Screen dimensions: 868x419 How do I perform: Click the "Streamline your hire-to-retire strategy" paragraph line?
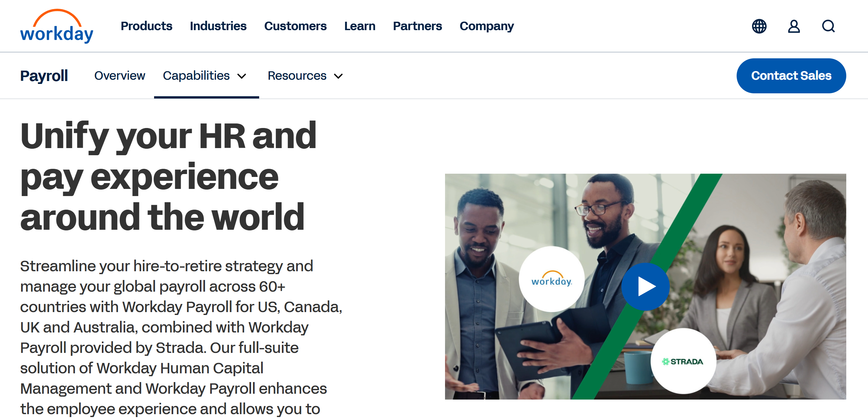166,266
